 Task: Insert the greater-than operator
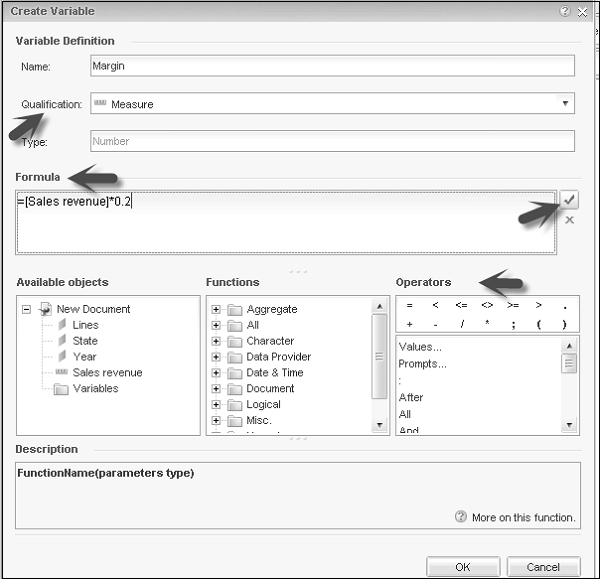tap(538, 305)
